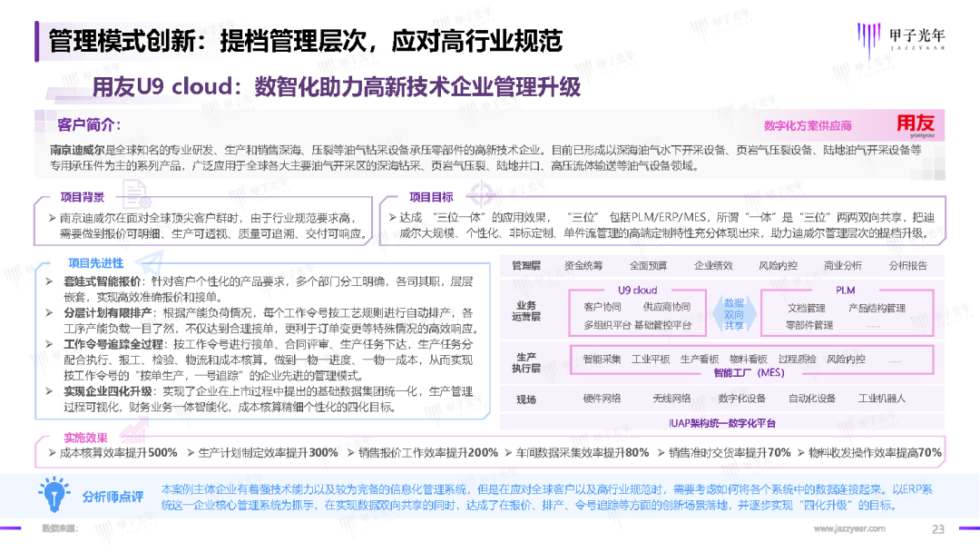The height and width of the screenshot is (552, 980).
Task: Select 工业机器人 in the 现场 row
Action: 882,399
